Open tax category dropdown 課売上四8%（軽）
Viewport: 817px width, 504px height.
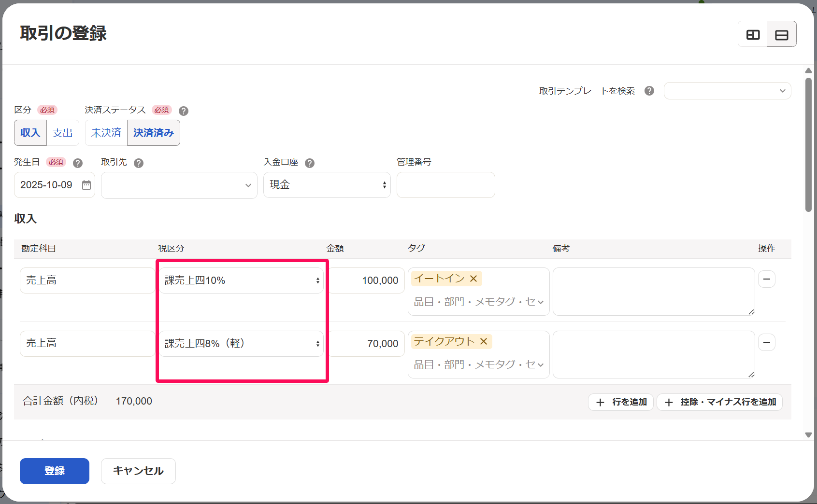coord(241,344)
